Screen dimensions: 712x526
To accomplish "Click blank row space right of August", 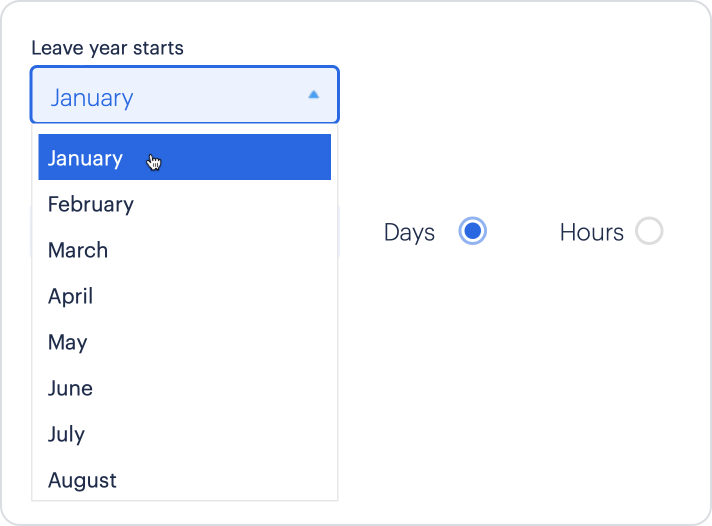I will pyautogui.click(x=223, y=480).
